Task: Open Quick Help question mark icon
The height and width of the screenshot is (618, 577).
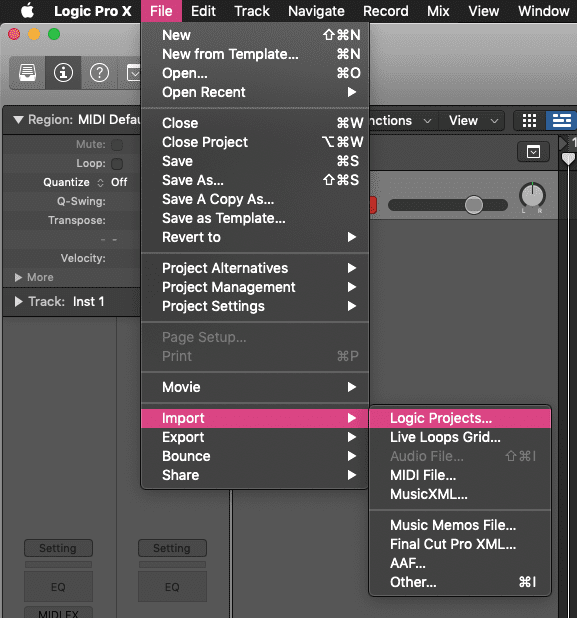Action: (99, 73)
